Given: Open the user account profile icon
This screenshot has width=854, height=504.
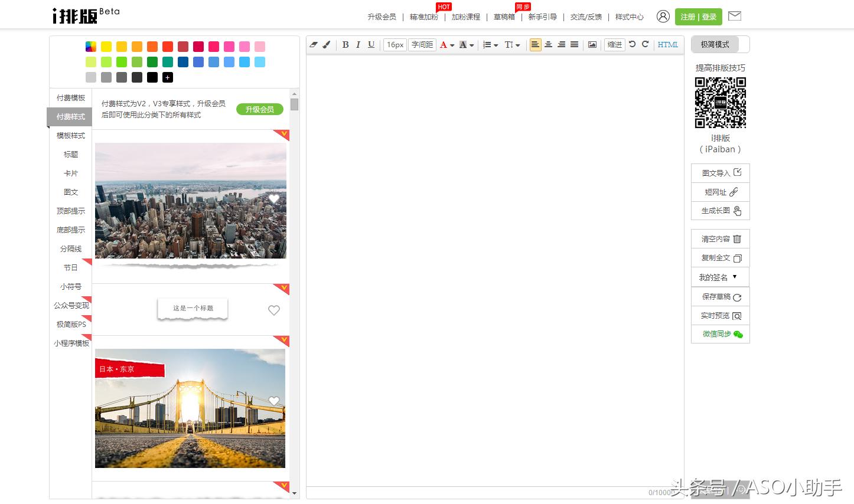Looking at the screenshot, I should (663, 17).
